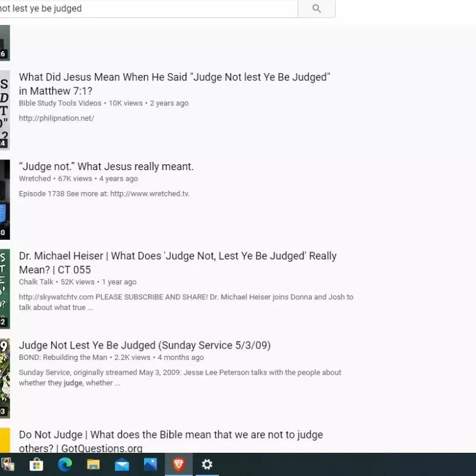Image resolution: width=476 pixels, height=476 pixels.
Task: Open Microsoft Store from the taskbar
Action: (36, 464)
